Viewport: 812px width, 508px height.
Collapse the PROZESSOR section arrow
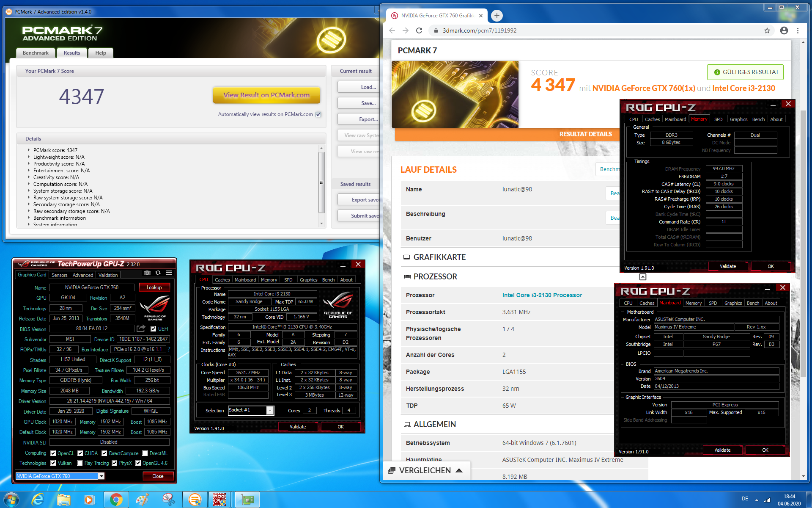(642, 277)
